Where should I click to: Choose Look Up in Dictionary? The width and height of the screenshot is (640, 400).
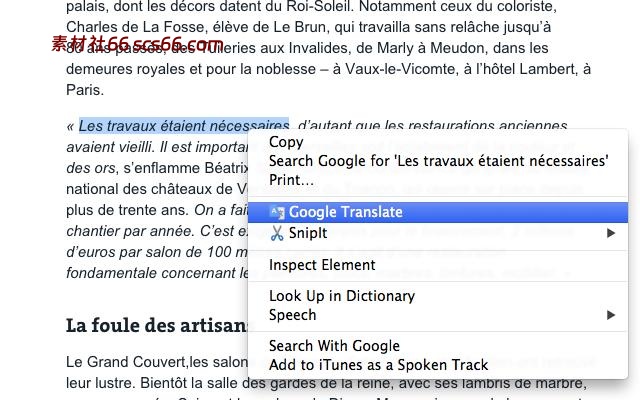[341, 296]
